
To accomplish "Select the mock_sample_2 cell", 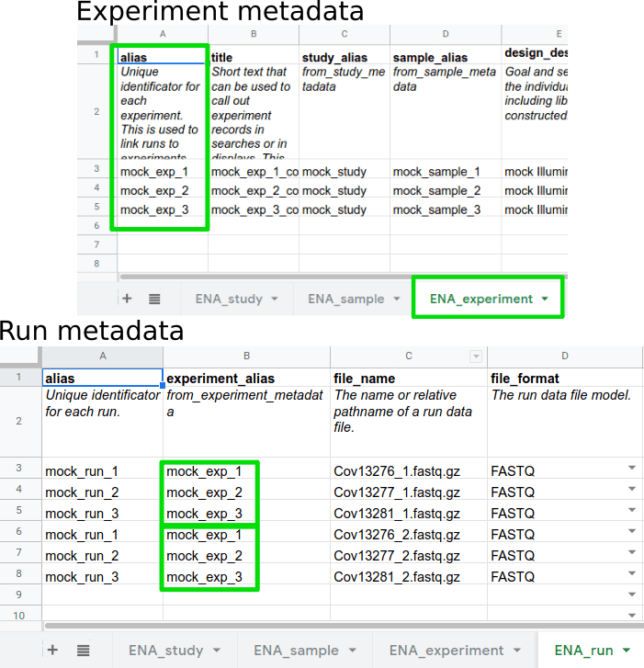I will pyautogui.click(x=436, y=191).
